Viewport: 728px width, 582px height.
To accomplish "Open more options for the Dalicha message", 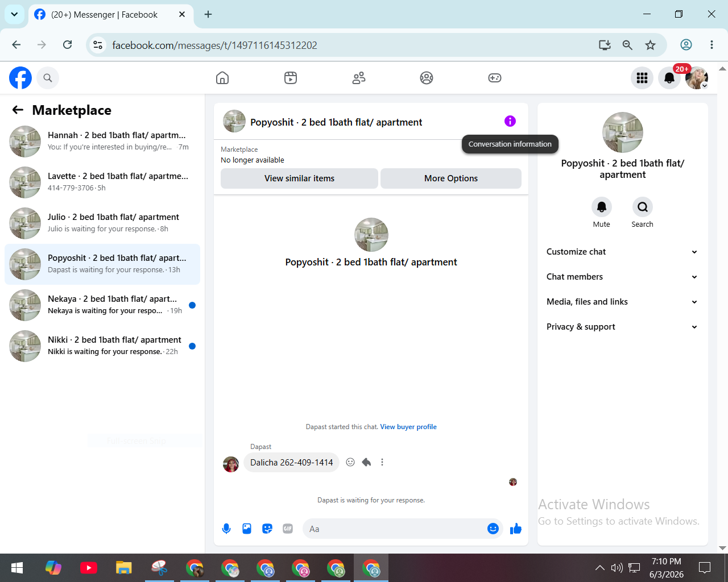I will (x=382, y=462).
